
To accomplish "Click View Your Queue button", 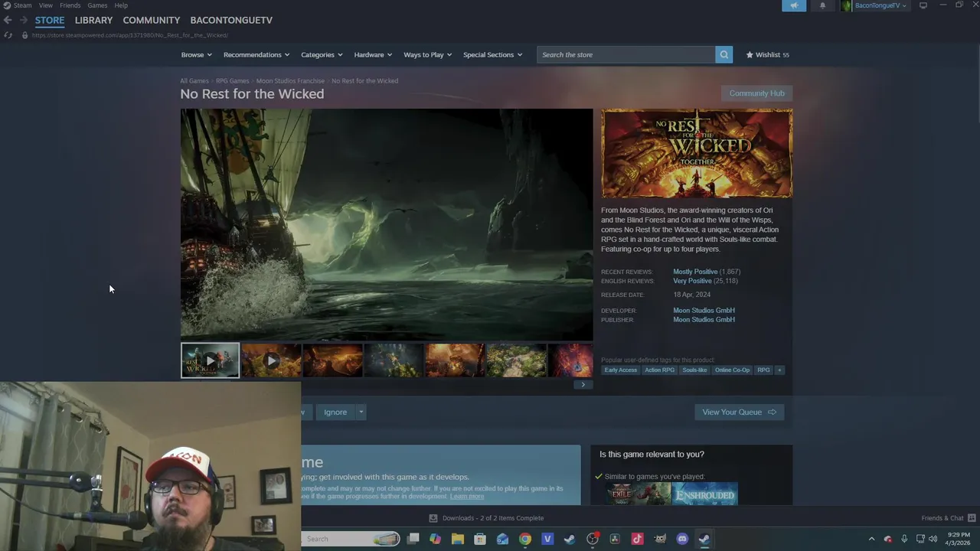I will [739, 412].
